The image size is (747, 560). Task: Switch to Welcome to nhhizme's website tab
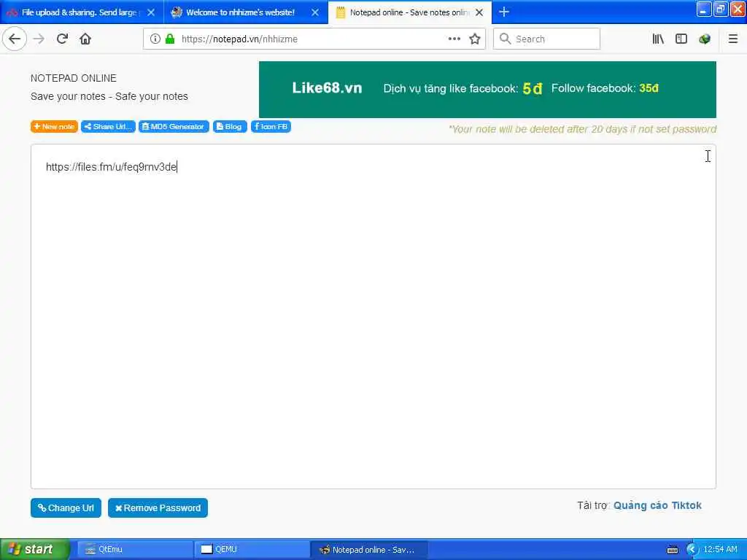coord(239,12)
